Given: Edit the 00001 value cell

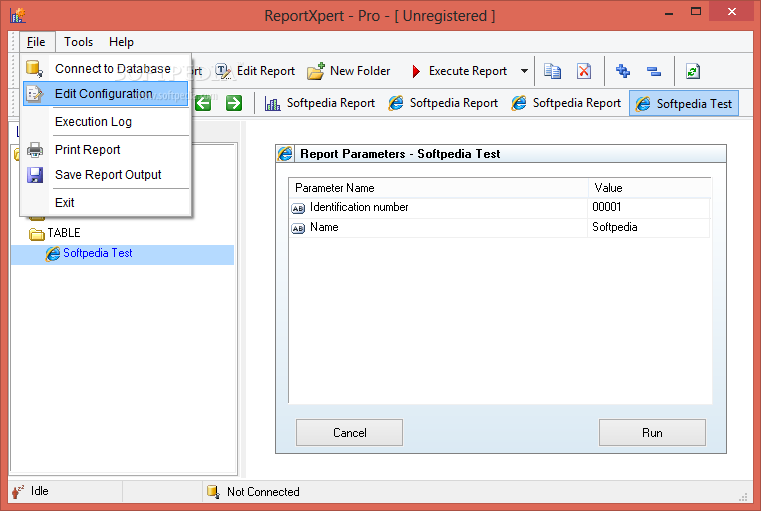Looking at the screenshot, I should click(x=648, y=208).
